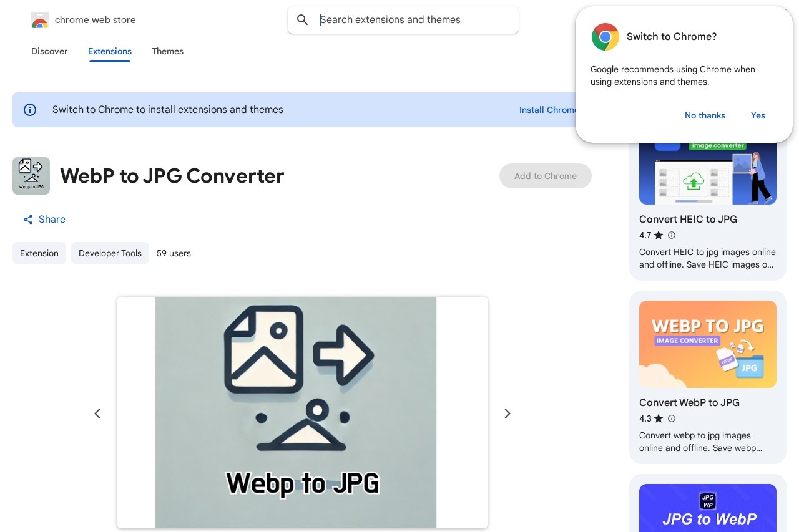Click info icon beside 4.7 rating
This screenshot has height=532, width=799.
point(672,235)
